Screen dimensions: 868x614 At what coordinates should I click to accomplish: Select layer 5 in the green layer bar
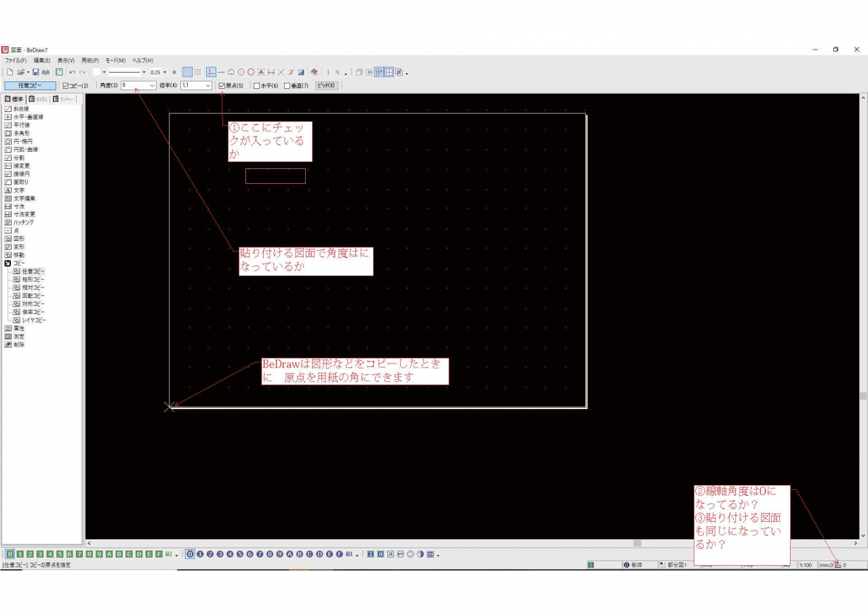pyautogui.click(x=60, y=554)
